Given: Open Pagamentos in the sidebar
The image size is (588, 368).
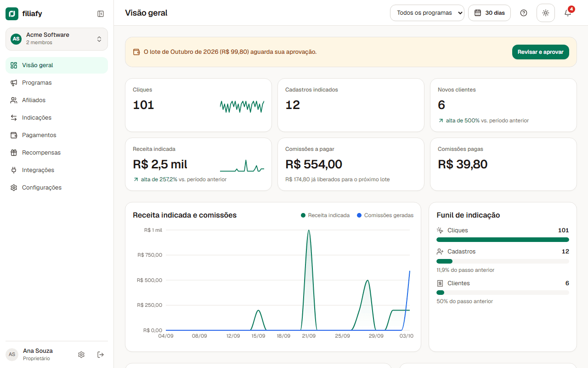Looking at the screenshot, I should (57, 135).
